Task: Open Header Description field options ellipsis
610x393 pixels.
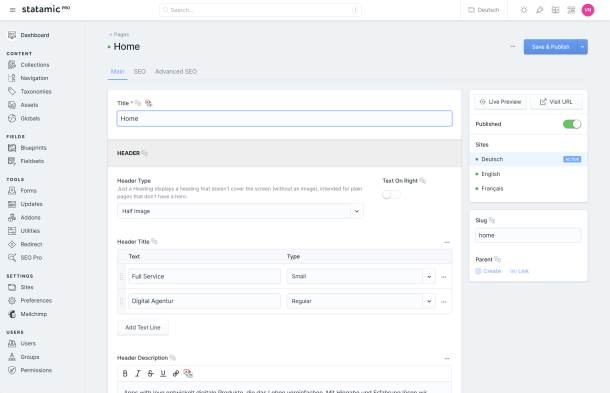Action: tap(447, 358)
